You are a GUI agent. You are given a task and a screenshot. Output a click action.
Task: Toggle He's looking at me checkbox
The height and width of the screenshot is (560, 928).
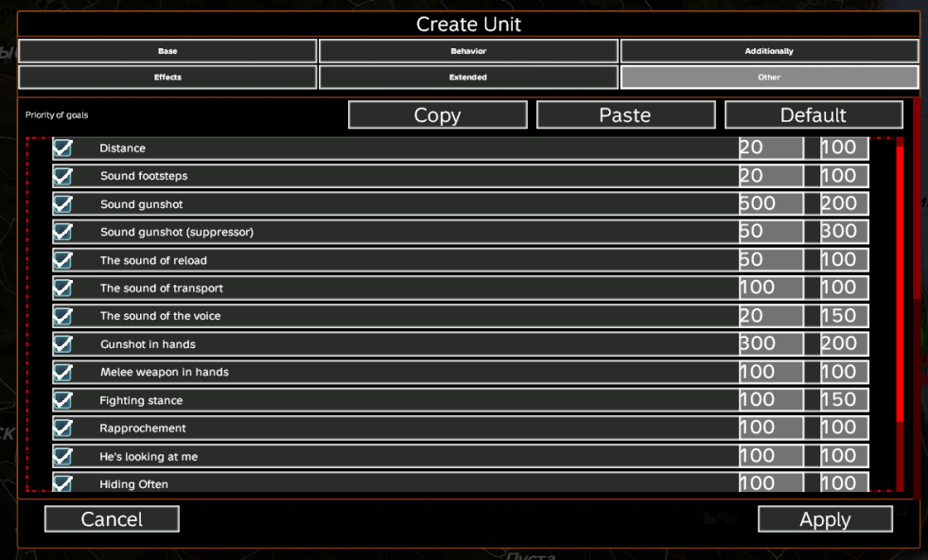click(x=63, y=456)
